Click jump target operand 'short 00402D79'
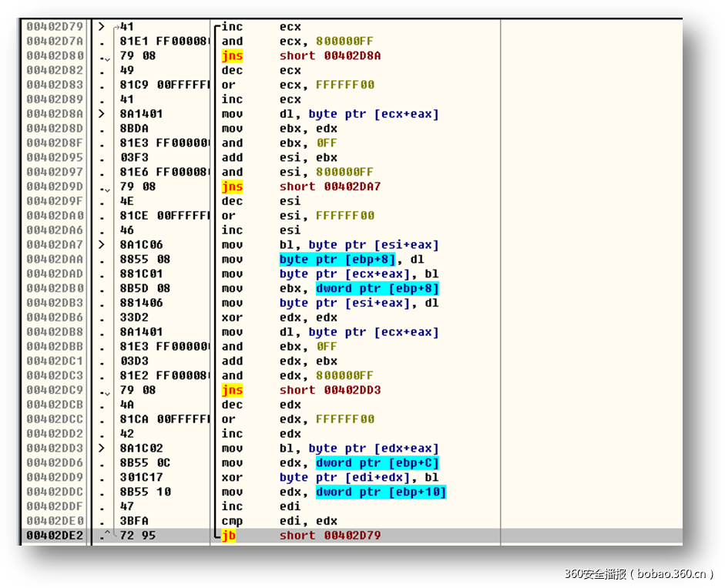Screen dimensions: 725x588 (330, 536)
